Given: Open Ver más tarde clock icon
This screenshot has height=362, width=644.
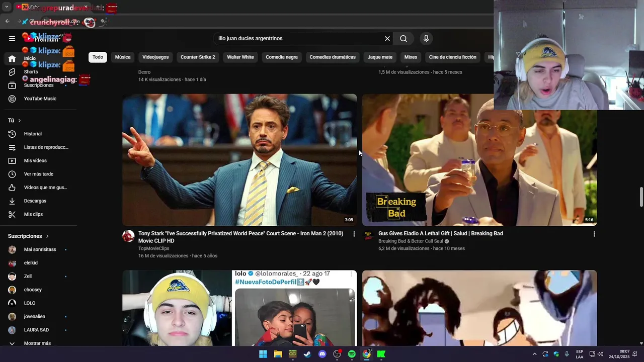Looking at the screenshot, I should click(12, 174).
